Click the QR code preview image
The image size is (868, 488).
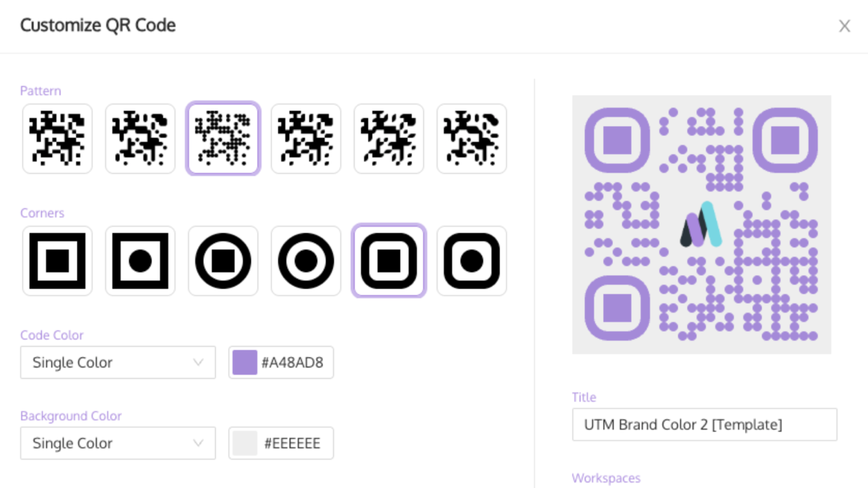pos(702,224)
